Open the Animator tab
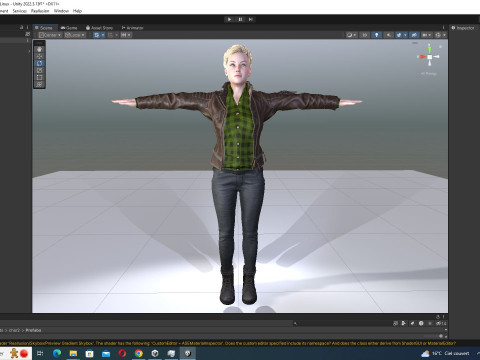 [132, 28]
